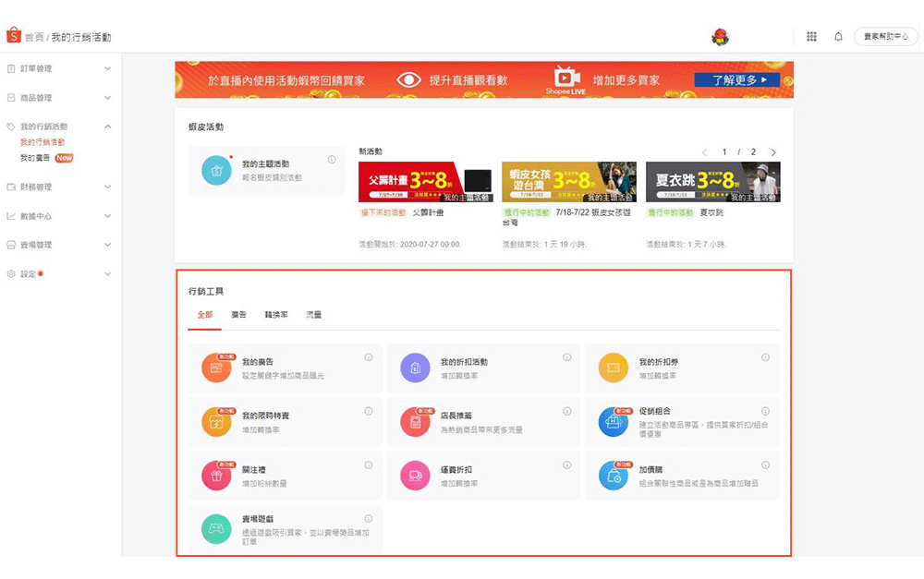Click 商品管理 bag icon in sidebar

point(10,98)
